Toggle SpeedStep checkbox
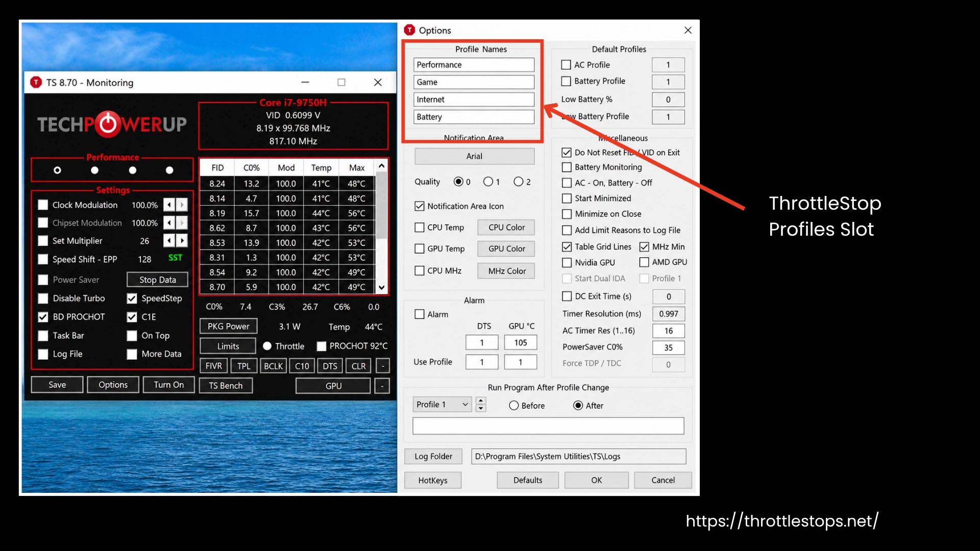 132,298
